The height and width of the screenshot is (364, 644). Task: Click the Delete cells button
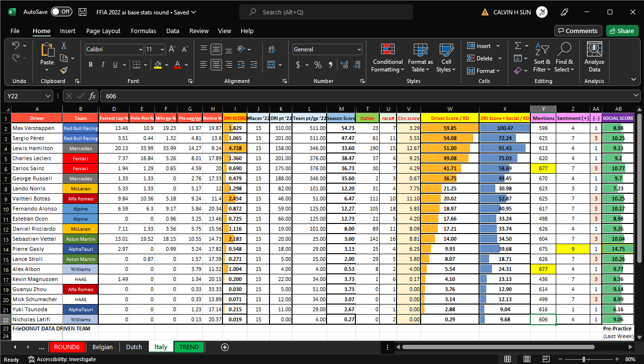point(480,59)
